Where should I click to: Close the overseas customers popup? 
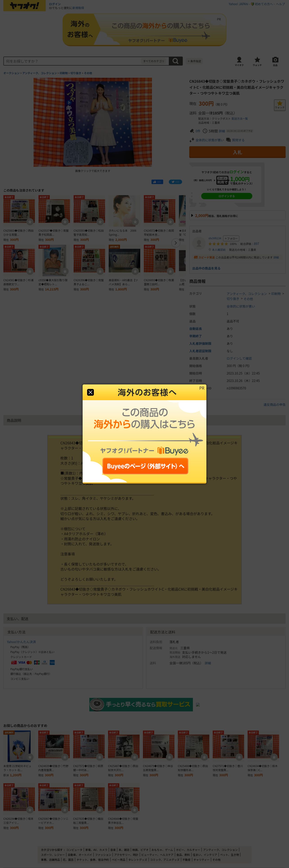(x=90, y=392)
